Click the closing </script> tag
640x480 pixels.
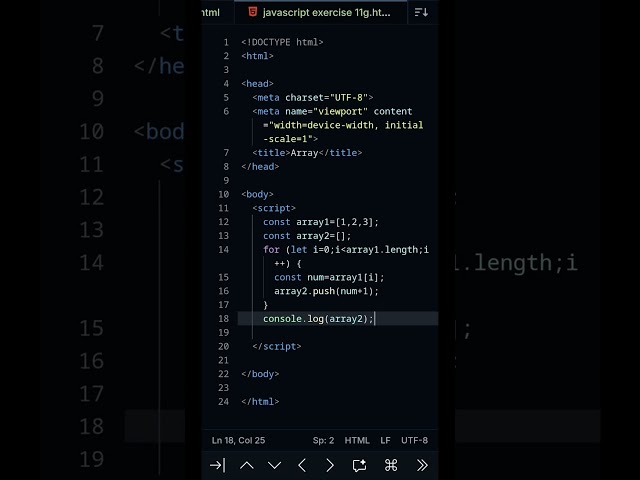coord(277,347)
